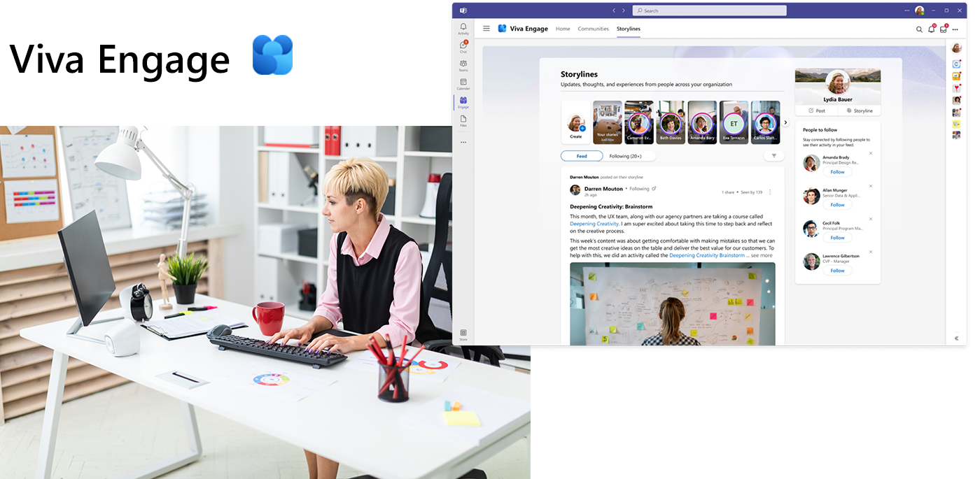Click into the Teams search box
980x479 pixels.
[x=709, y=10]
